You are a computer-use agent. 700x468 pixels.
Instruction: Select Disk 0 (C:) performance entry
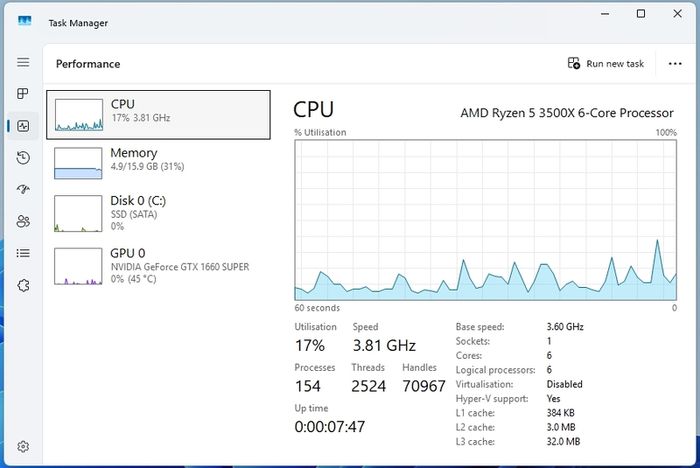158,213
